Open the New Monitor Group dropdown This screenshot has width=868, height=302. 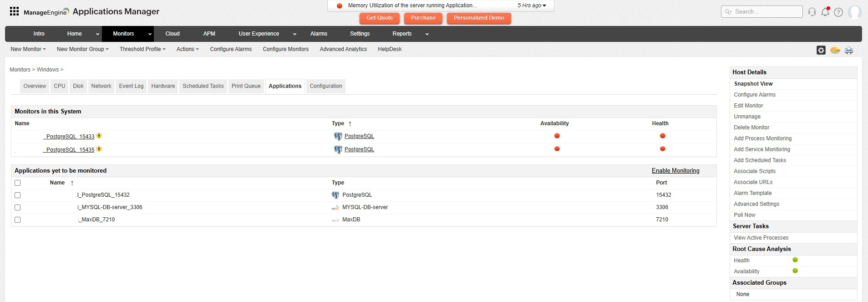coord(83,49)
